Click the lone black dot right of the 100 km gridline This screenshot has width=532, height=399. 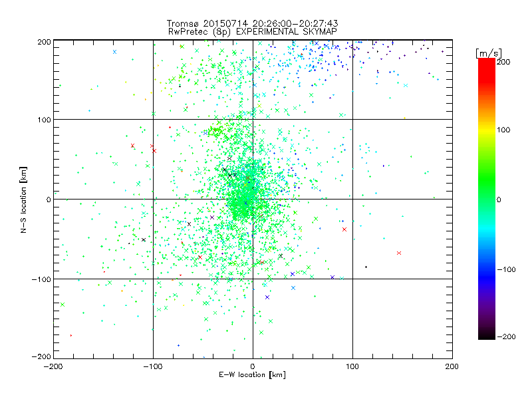click(366, 267)
